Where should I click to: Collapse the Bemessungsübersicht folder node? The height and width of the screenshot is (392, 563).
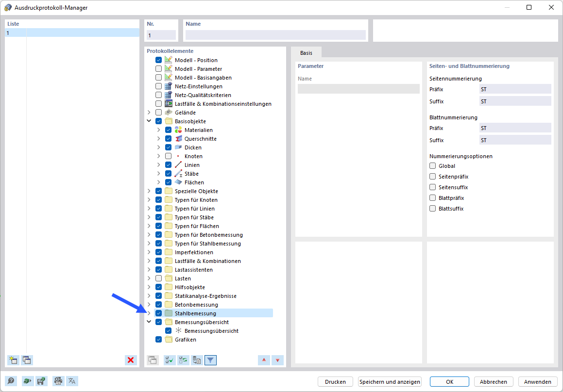pyautogui.click(x=149, y=322)
